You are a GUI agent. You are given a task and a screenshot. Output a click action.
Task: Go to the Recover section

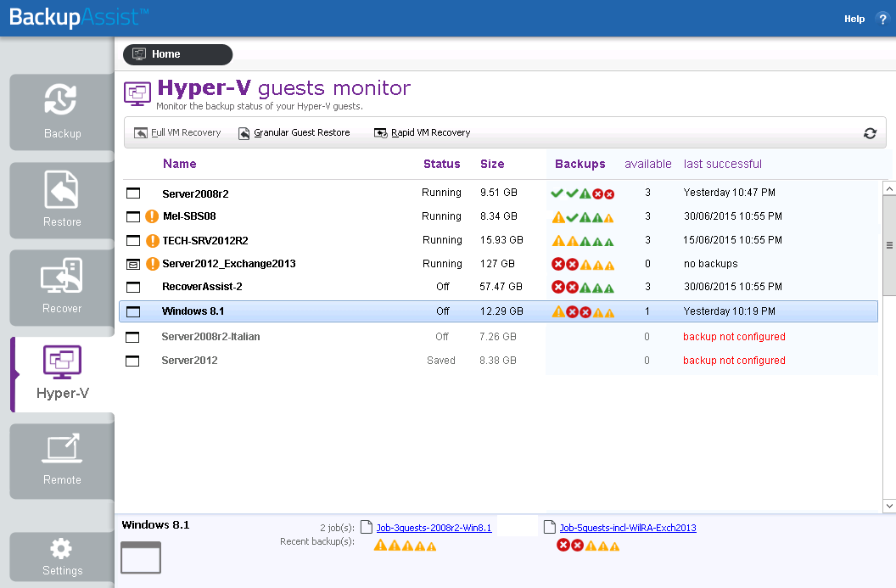coord(62,288)
